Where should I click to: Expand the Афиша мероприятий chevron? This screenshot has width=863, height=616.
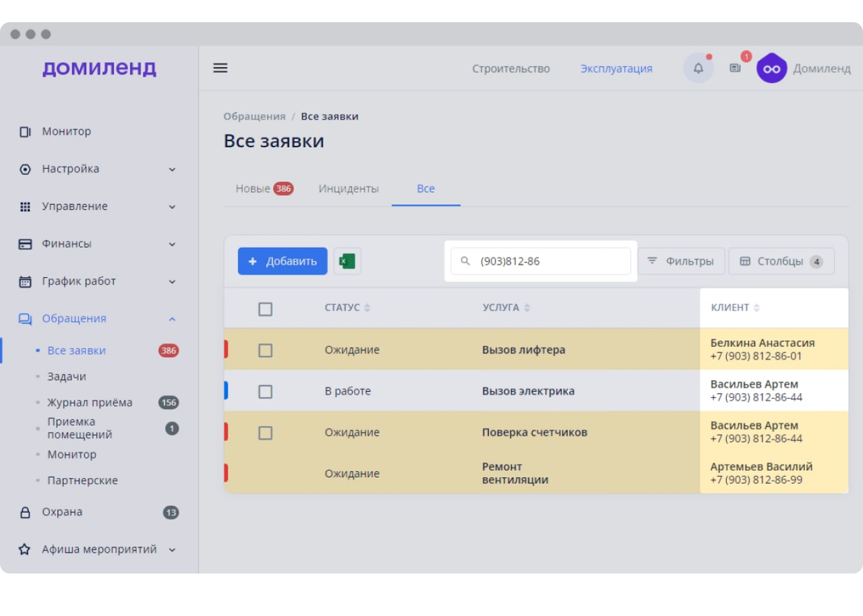coord(172,549)
